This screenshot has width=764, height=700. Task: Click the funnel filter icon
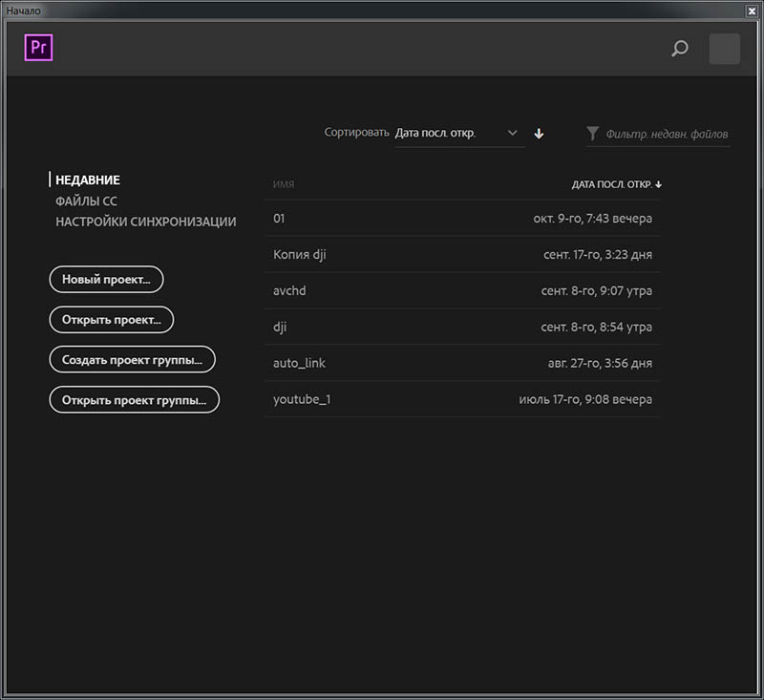tap(593, 134)
